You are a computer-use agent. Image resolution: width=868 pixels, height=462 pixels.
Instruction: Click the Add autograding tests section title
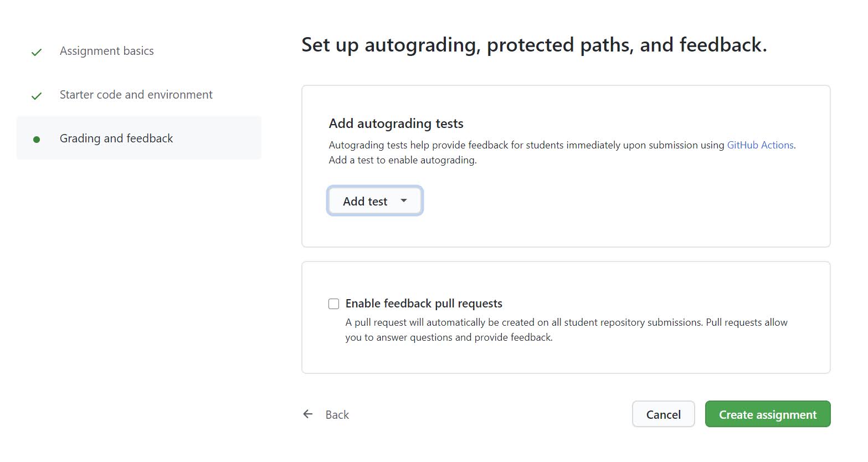tap(396, 124)
